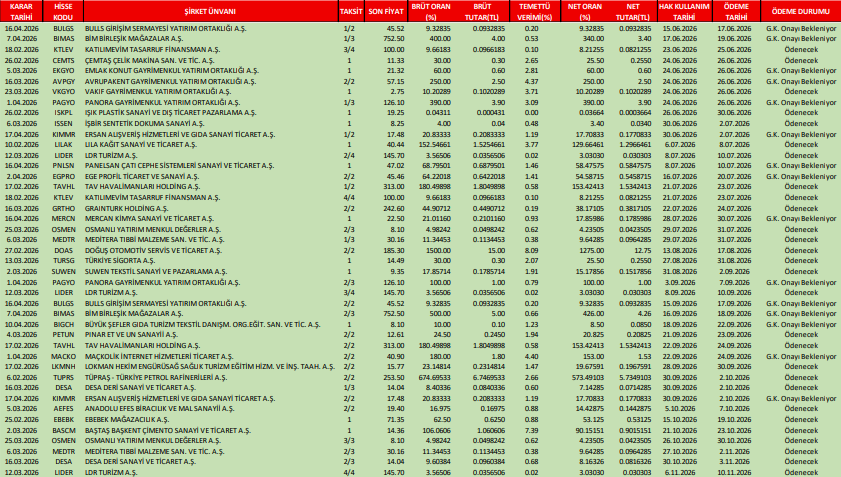The width and height of the screenshot is (841, 477).
Task: Select the HİSSE KODU column header
Action: (x=62, y=12)
